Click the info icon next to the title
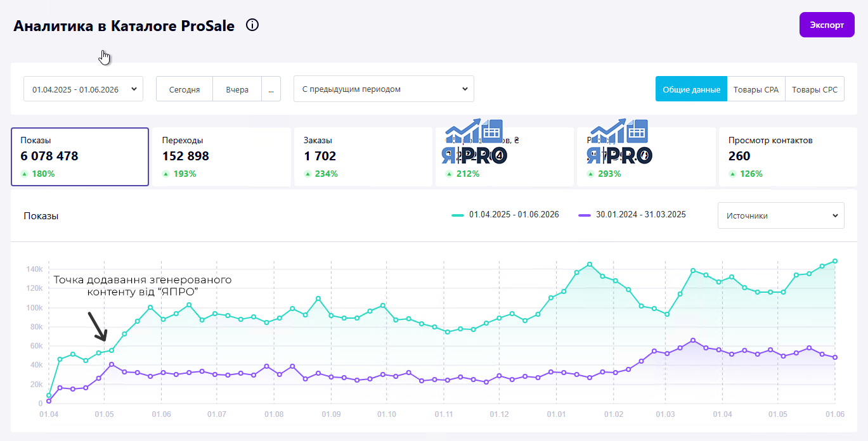Image resolution: width=868 pixels, height=441 pixels. (x=252, y=25)
